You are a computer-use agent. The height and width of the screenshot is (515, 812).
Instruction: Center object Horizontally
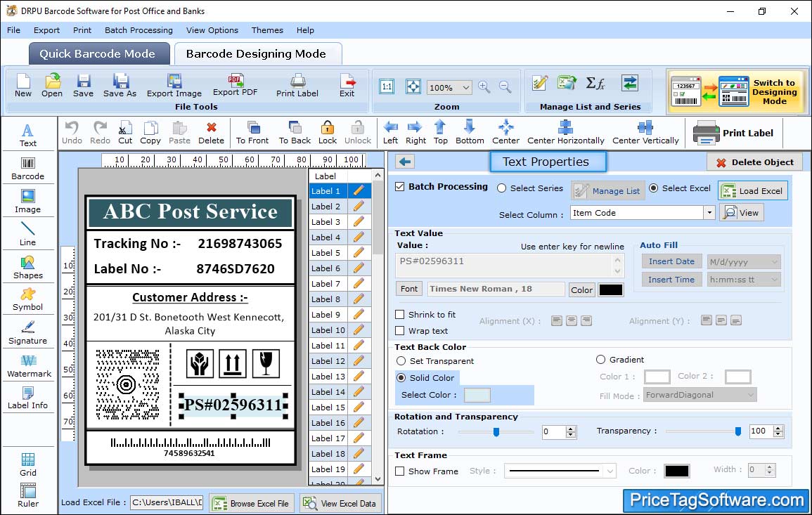point(565,133)
